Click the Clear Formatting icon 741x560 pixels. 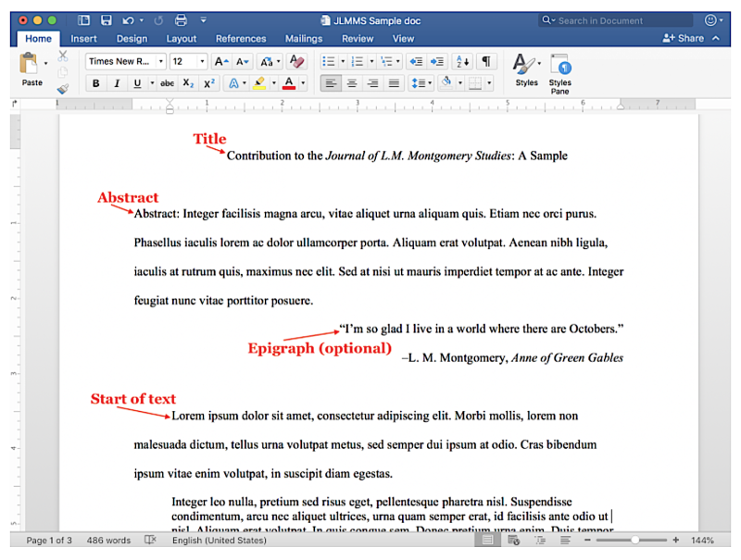[x=296, y=61]
